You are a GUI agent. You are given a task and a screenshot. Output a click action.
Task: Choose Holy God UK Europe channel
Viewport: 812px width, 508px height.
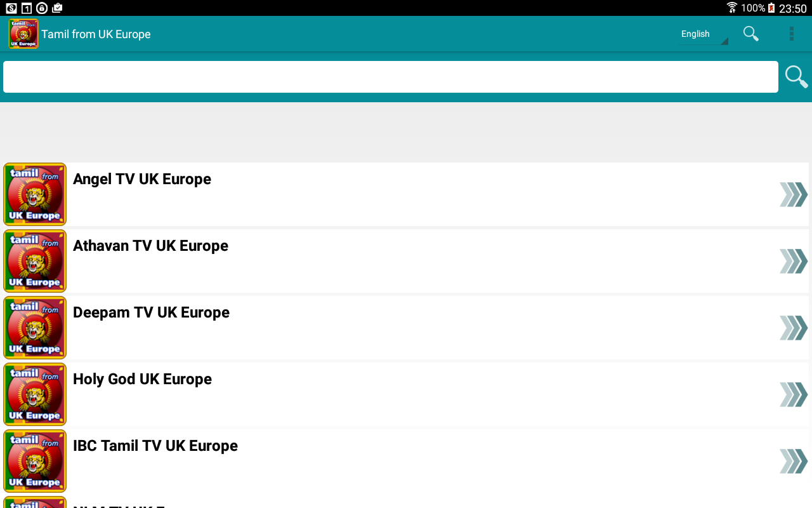[x=142, y=379]
